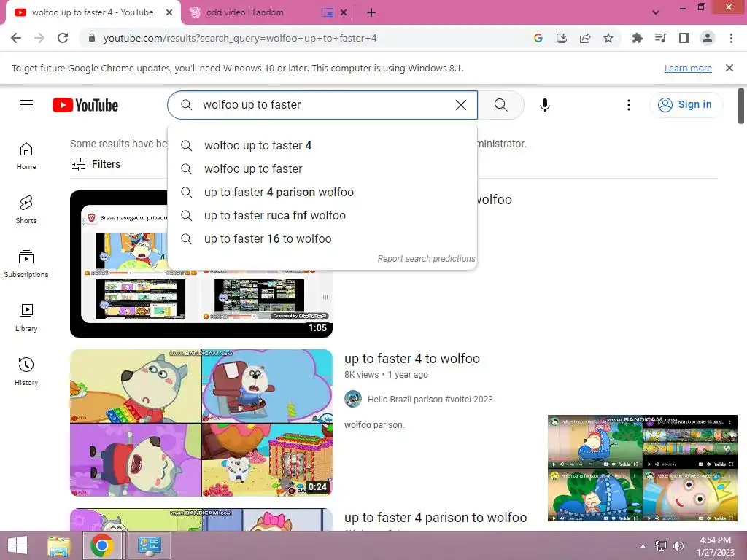Select suggestion 'wolfoo up to faster'
The width and height of the screenshot is (747, 560).
(x=322, y=168)
